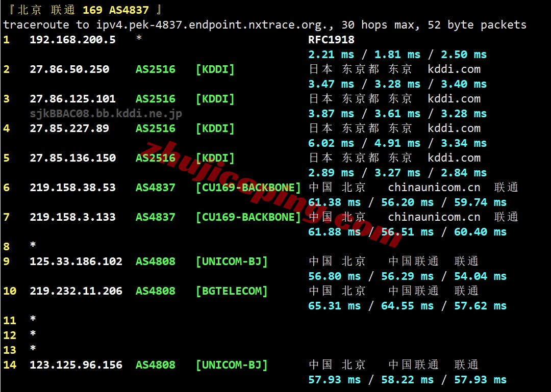Click the IP address 27.85.136.150
The height and width of the screenshot is (392, 551).
pos(72,158)
